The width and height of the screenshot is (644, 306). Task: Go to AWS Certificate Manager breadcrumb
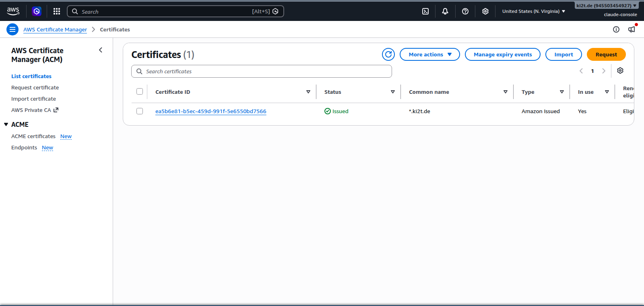(55, 29)
